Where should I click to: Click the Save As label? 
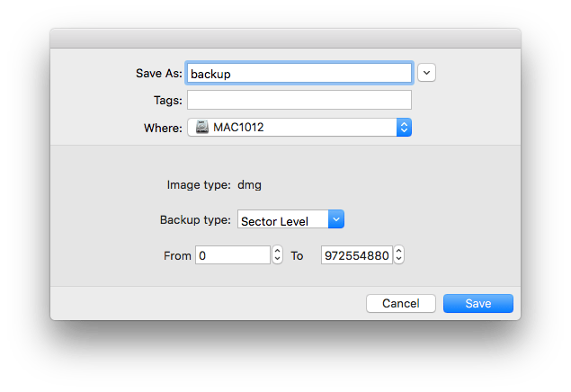coord(156,73)
